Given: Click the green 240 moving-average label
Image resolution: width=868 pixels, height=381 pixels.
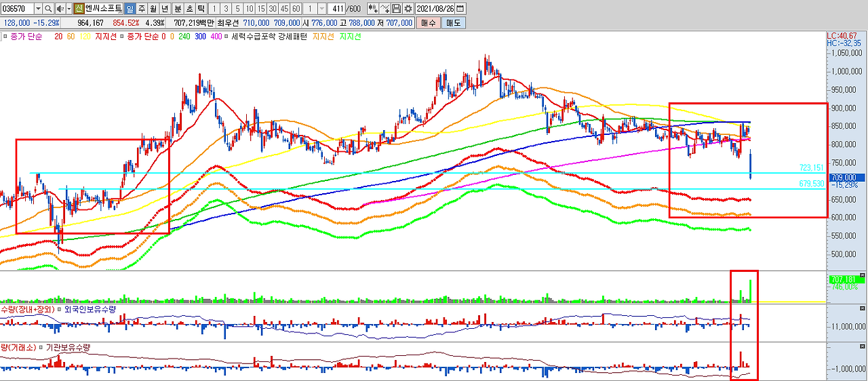Looking at the screenshot, I should click(184, 37).
